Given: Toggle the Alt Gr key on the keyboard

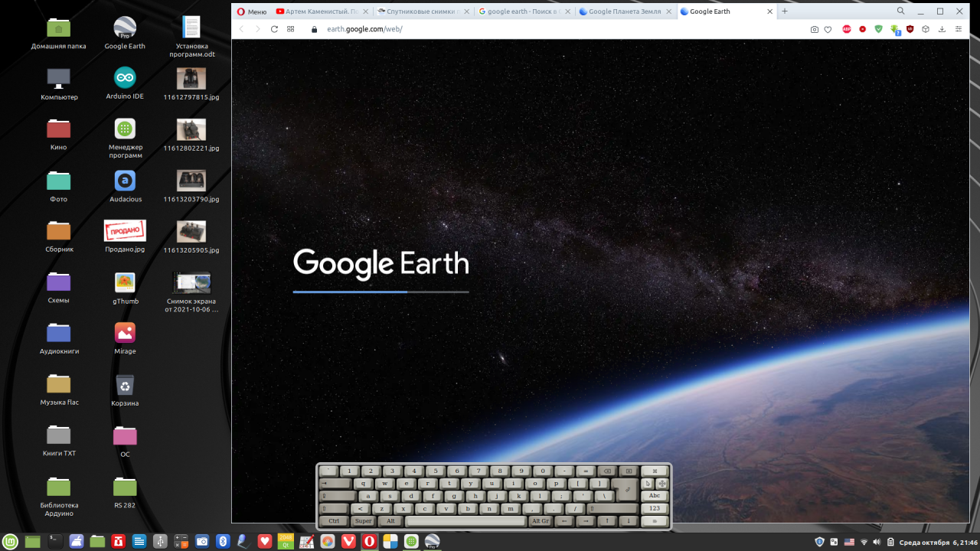Looking at the screenshot, I should point(540,521).
